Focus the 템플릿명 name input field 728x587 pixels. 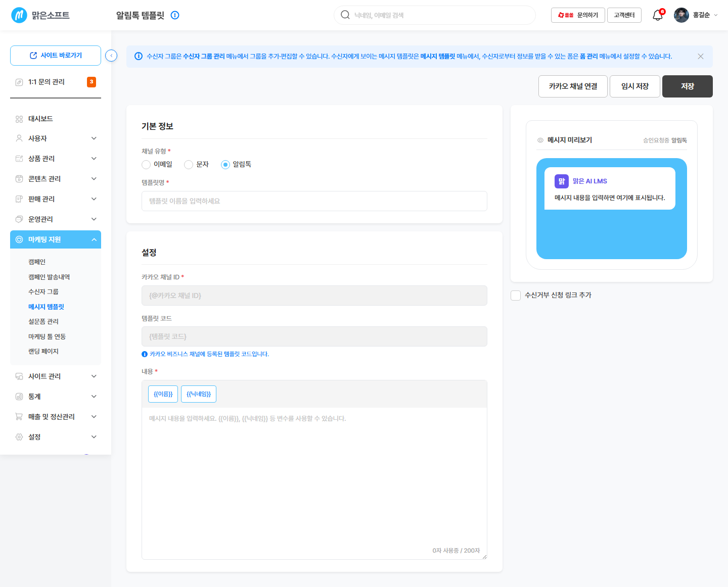(314, 201)
